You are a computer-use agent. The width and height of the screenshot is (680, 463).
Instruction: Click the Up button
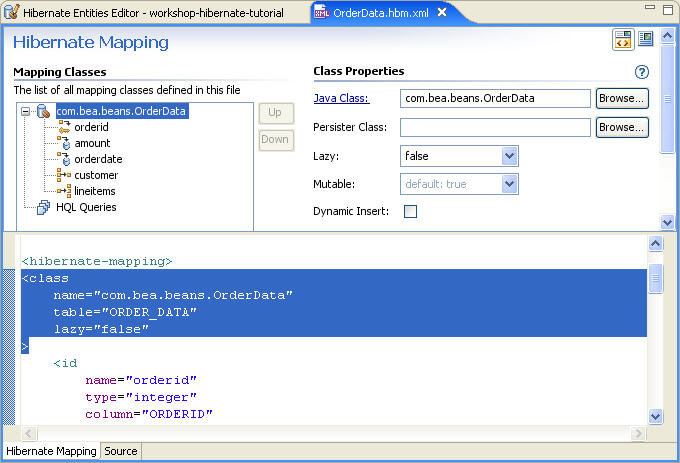pos(275,113)
